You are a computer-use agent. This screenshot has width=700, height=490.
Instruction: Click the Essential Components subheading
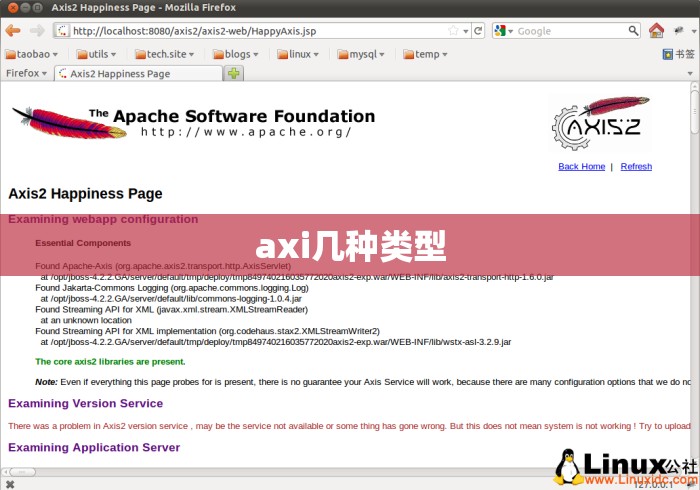coord(83,243)
